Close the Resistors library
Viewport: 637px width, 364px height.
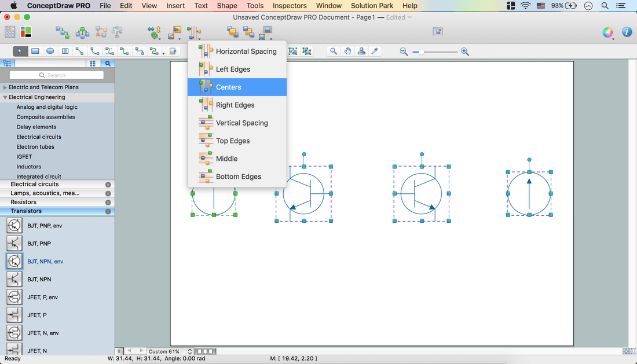[x=108, y=203]
